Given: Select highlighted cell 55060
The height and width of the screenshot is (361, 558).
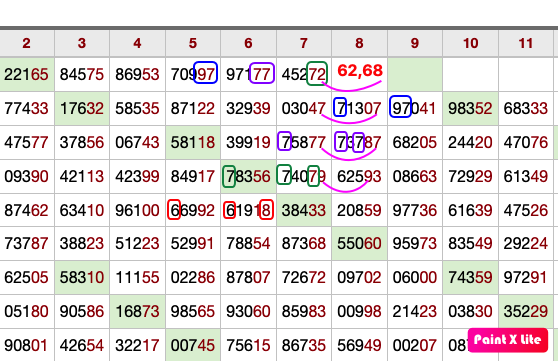Looking at the screenshot, I should pos(359,244).
